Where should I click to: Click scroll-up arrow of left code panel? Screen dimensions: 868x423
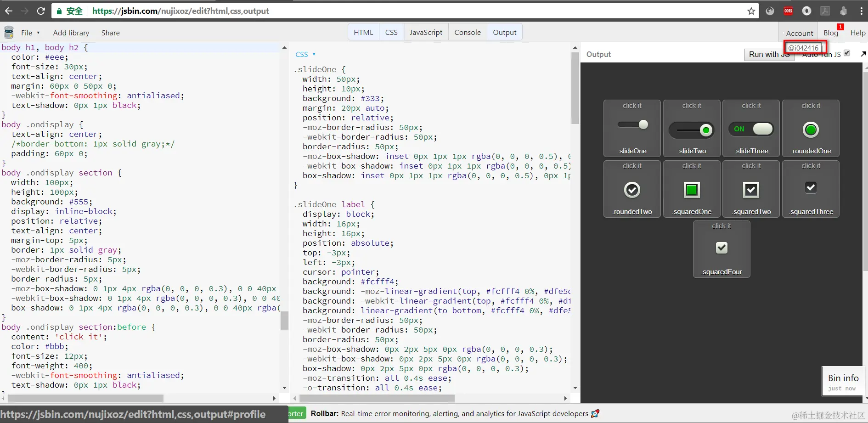(x=284, y=48)
